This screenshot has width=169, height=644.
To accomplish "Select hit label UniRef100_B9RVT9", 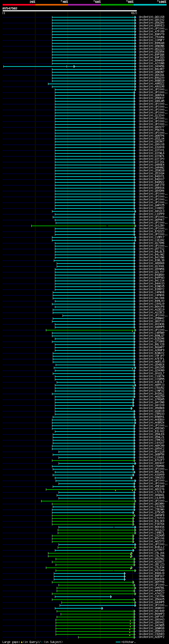I will point(152,35).
